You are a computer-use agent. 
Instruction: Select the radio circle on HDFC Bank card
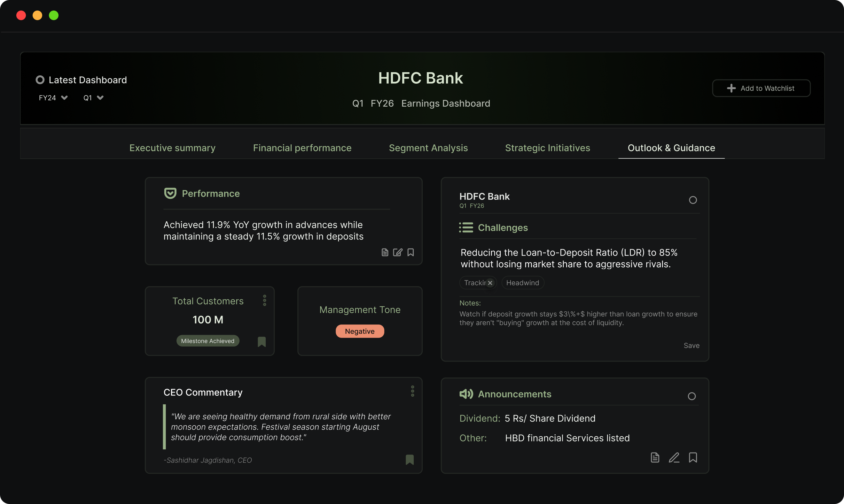click(x=693, y=200)
